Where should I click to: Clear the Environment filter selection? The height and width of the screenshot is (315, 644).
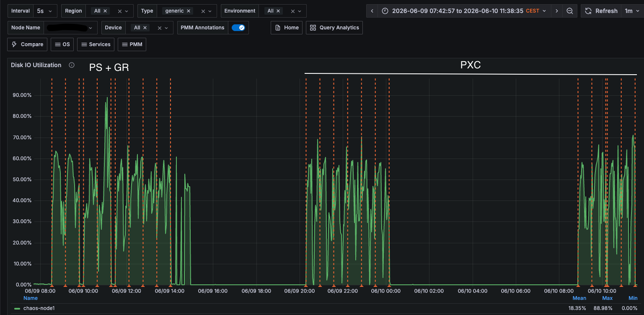293,11
